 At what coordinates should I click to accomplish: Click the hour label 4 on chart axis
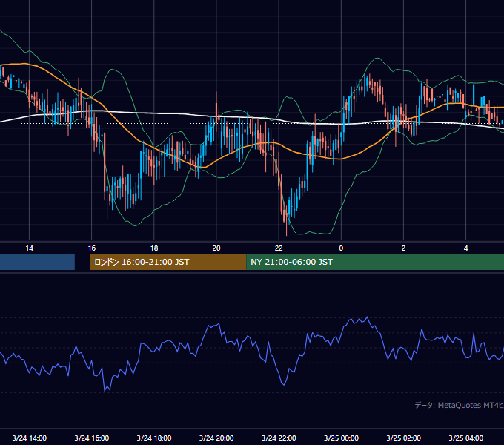point(465,248)
